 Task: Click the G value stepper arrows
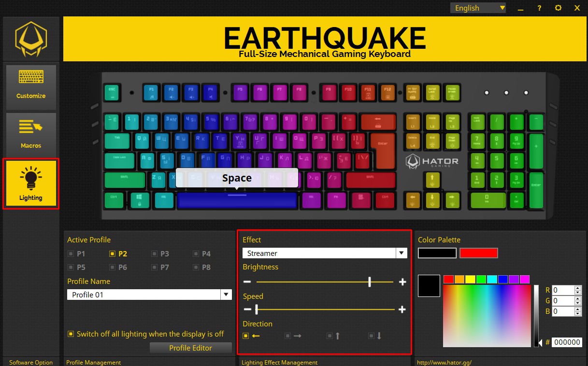pos(577,301)
